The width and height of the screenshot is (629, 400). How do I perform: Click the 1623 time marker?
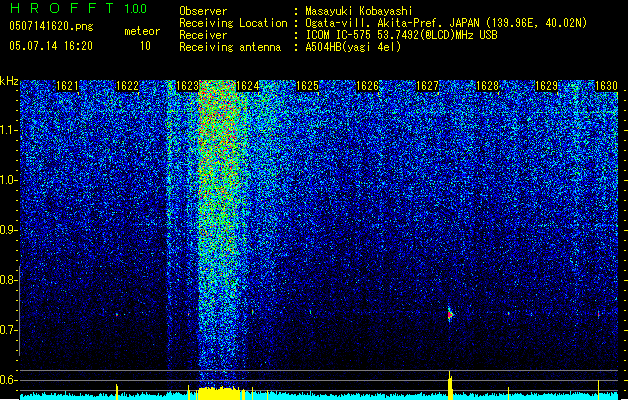tap(187, 86)
